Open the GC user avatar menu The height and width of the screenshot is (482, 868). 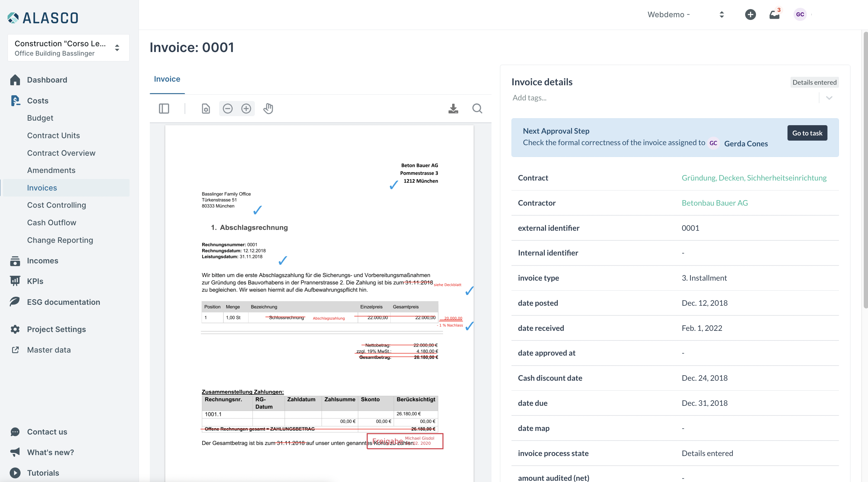coord(800,15)
